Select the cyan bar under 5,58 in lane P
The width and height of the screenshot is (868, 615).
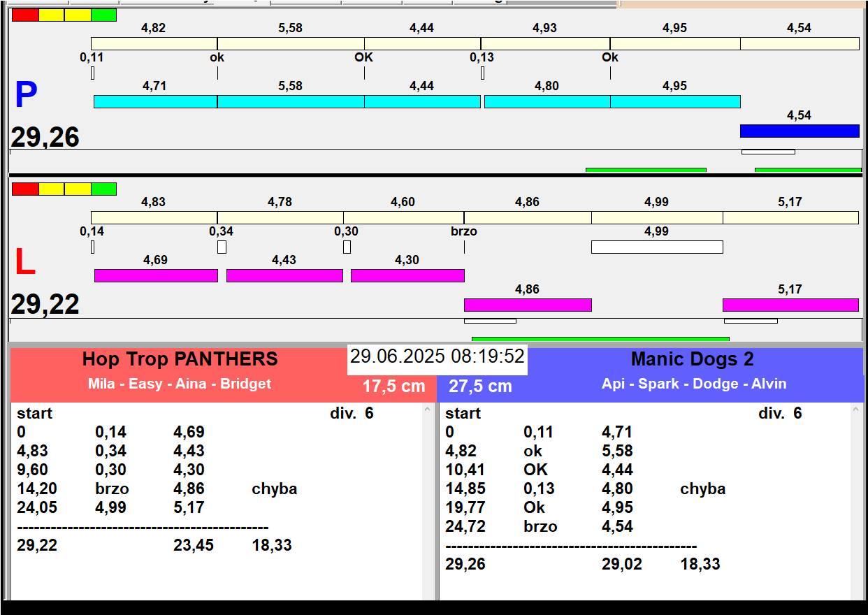pos(291,101)
